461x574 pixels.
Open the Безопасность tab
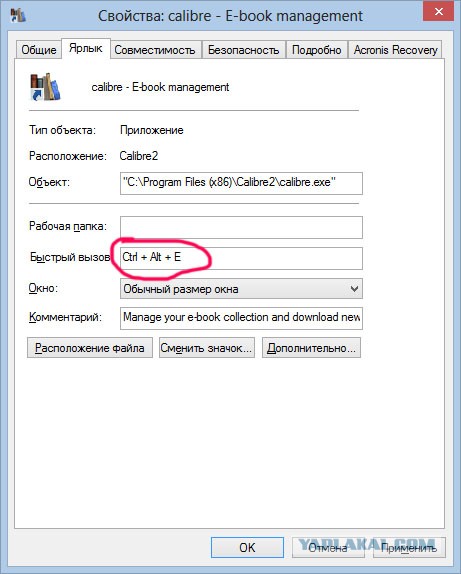click(x=243, y=49)
